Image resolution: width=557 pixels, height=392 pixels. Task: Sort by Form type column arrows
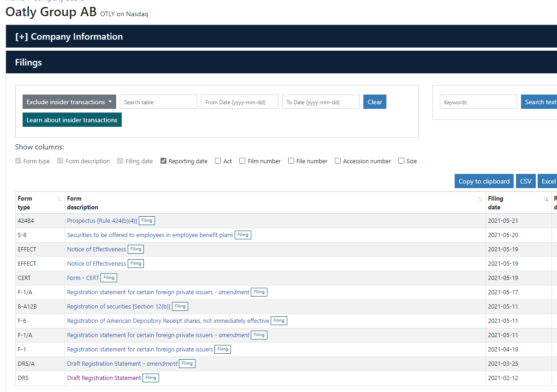coord(59,199)
